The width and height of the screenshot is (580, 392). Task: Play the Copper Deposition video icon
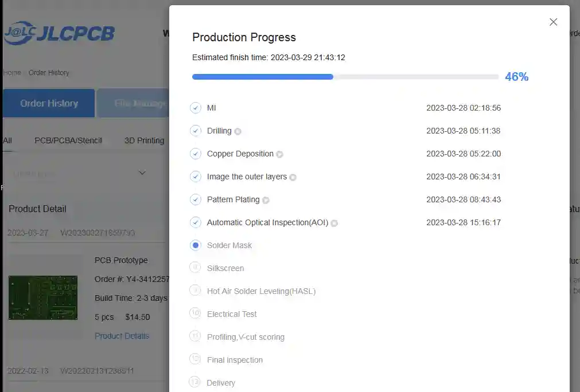(279, 154)
